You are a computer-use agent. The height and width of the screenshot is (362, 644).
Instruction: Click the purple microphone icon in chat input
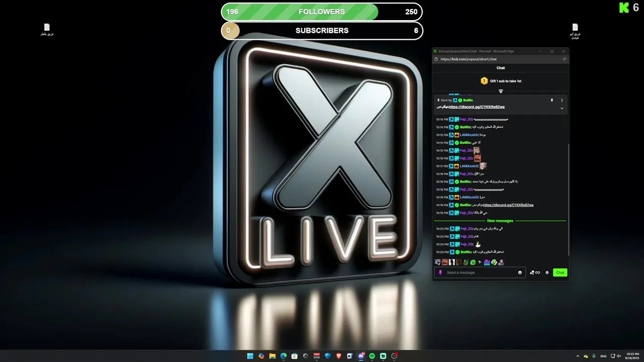[441, 273]
